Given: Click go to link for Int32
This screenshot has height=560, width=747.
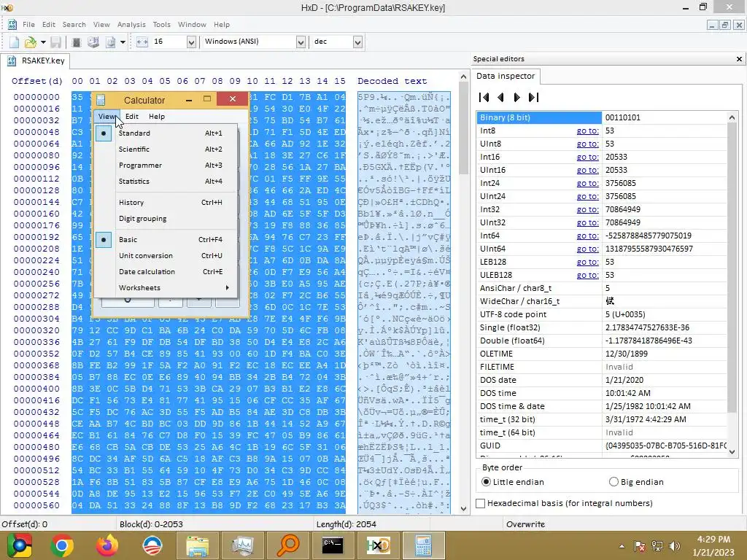Looking at the screenshot, I should [587, 209].
